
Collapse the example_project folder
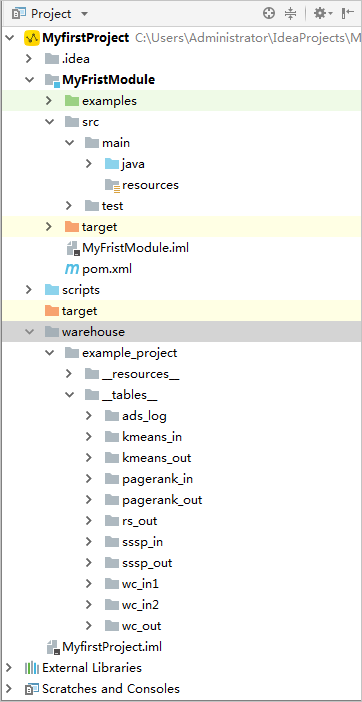[49, 353]
